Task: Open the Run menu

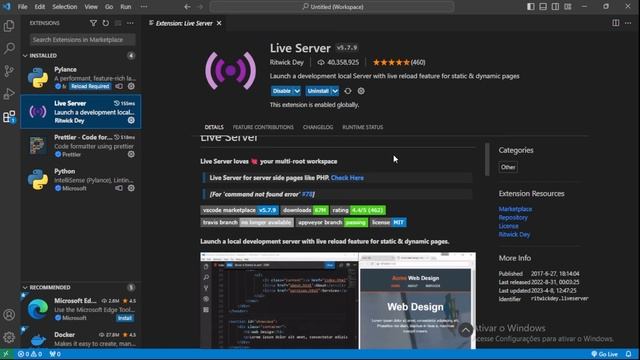Action: [126, 7]
